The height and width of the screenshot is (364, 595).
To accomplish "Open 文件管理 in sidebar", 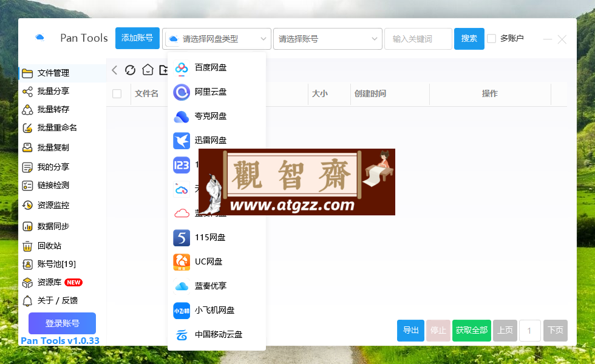I will pyautogui.click(x=62, y=73).
